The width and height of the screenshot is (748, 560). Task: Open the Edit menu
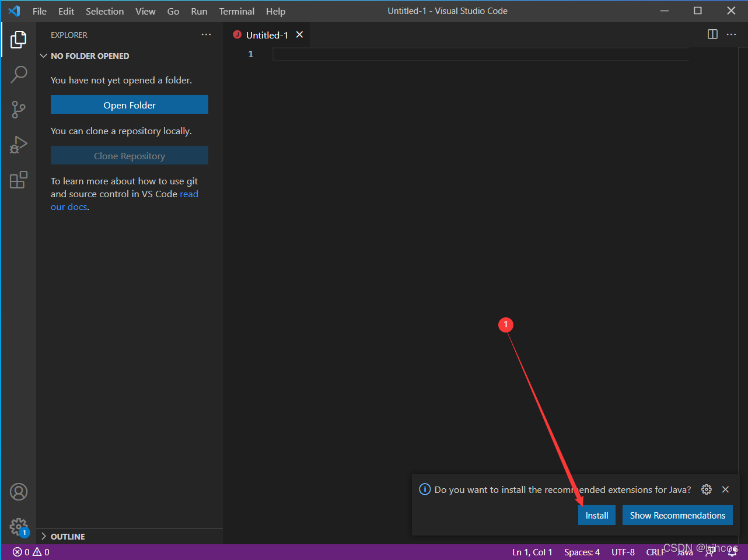(66, 11)
